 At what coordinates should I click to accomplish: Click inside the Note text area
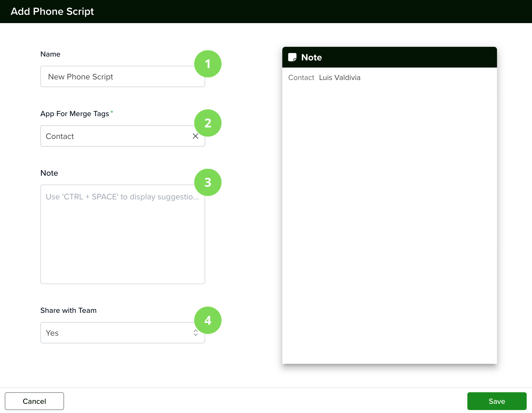pos(122,234)
